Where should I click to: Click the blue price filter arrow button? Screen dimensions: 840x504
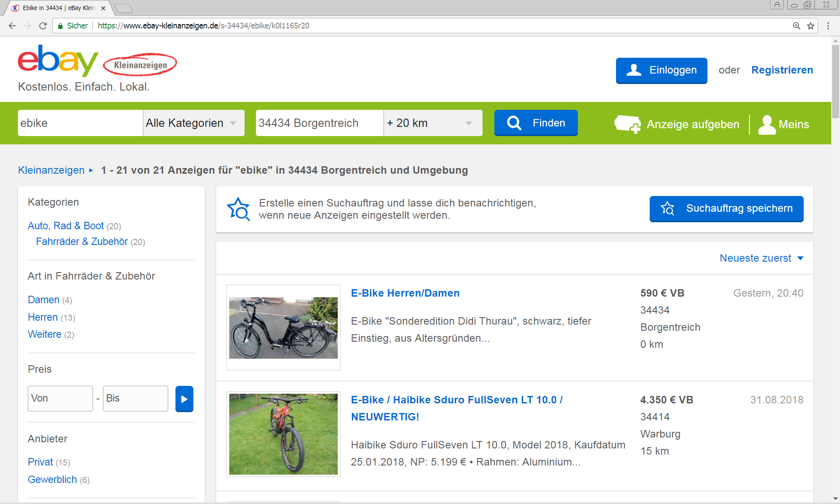[x=184, y=399]
